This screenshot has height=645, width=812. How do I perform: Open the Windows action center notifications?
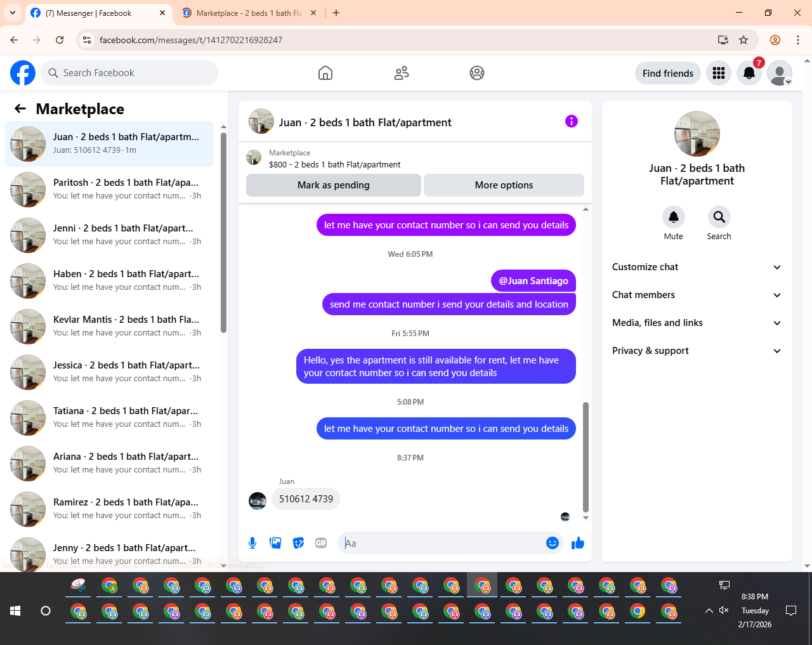click(791, 611)
